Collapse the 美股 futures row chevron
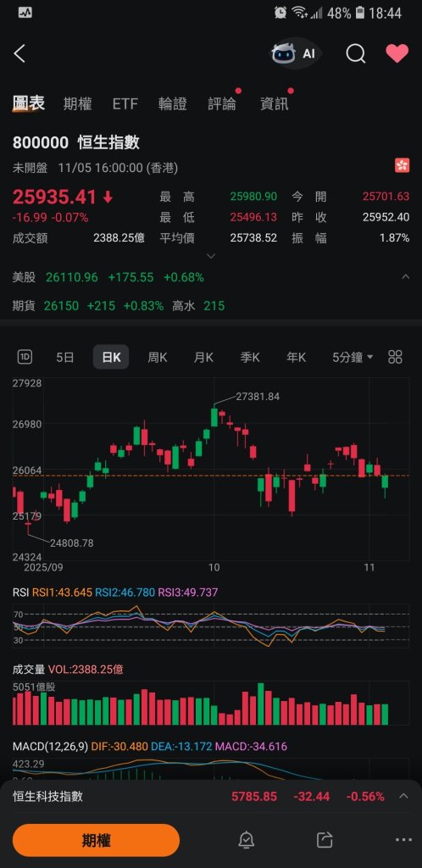The image size is (422, 868). pyautogui.click(x=405, y=277)
